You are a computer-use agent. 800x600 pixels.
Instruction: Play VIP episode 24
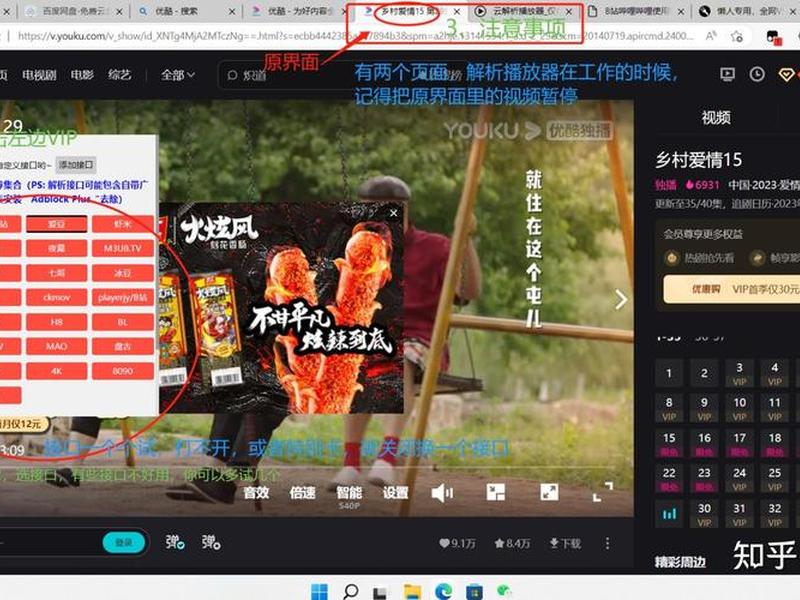point(739,479)
